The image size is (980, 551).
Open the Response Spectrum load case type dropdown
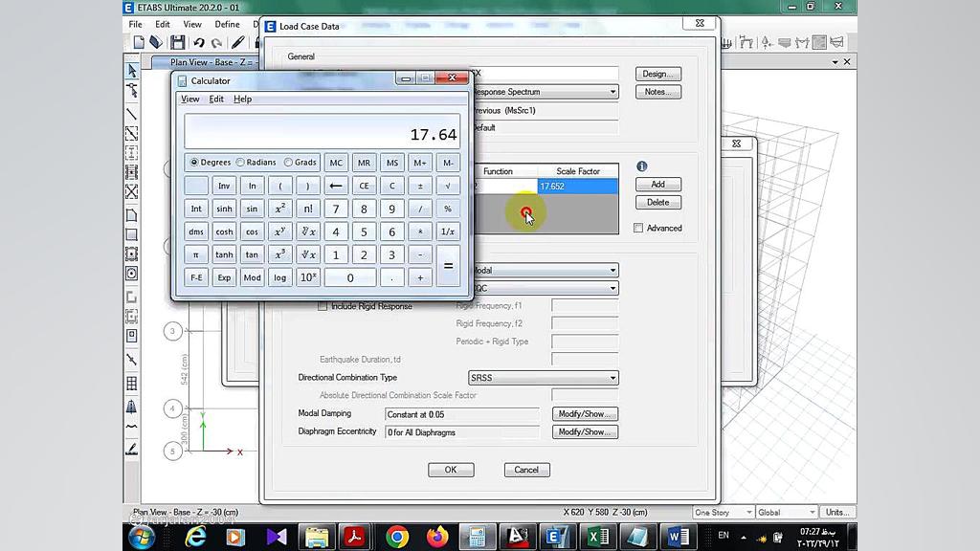click(x=612, y=92)
